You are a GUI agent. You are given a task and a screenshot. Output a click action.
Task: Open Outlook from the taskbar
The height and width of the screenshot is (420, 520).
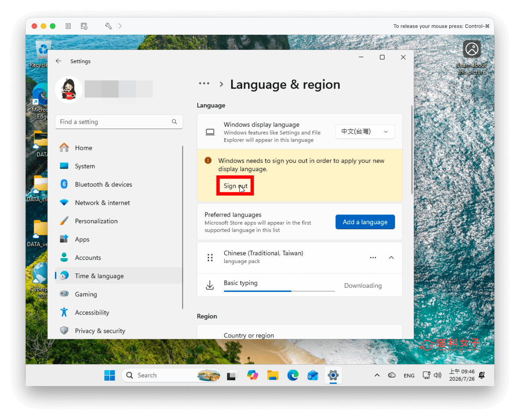pos(313,375)
